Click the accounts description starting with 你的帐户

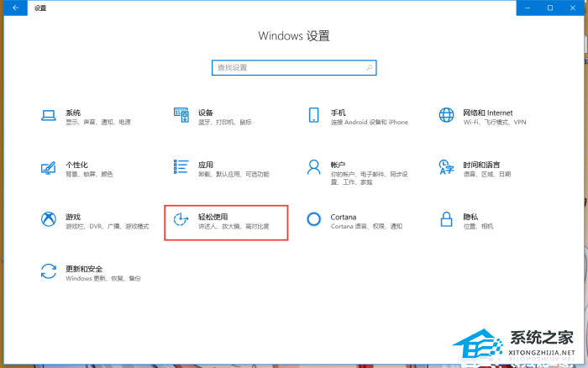[369, 178]
